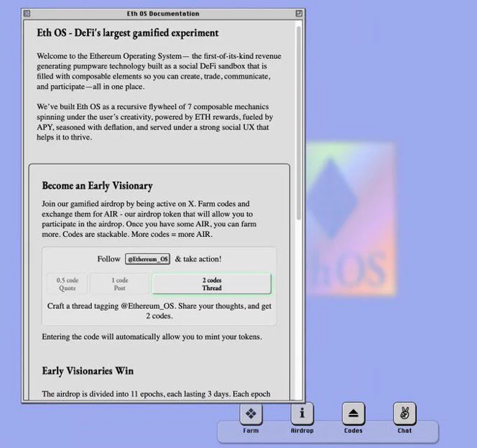Image resolution: width=477 pixels, height=448 pixels.
Task: Open the Farm dock icon
Action: [251, 414]
